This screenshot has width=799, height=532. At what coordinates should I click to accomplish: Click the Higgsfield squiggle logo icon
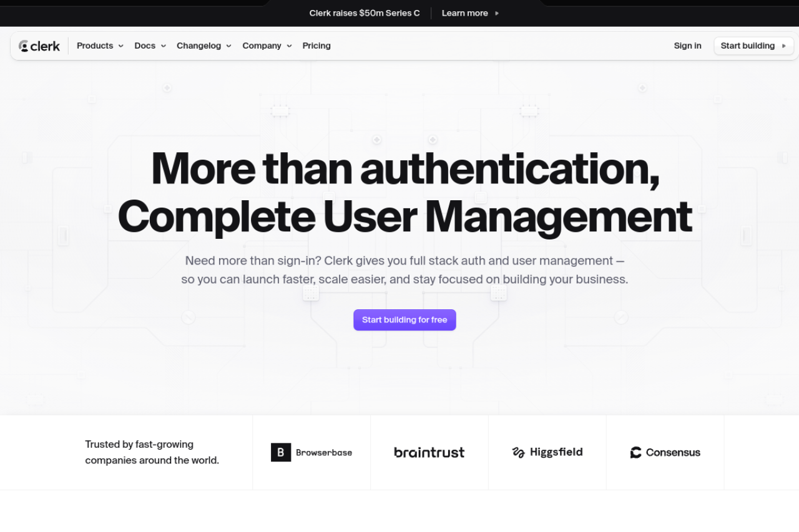518,453
